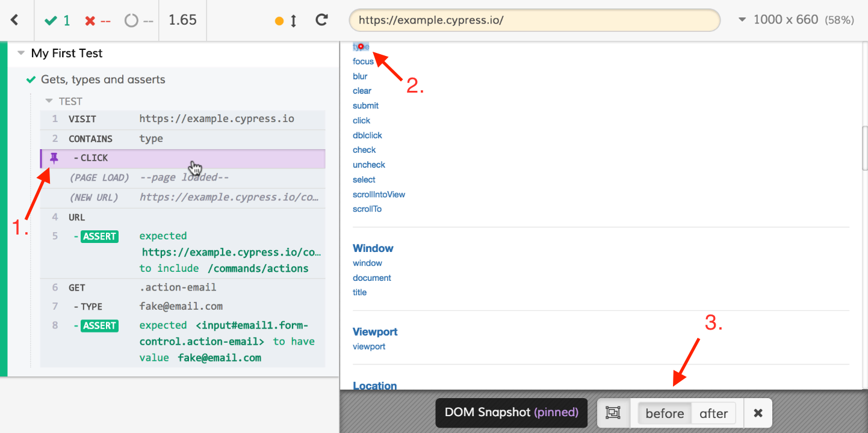The height and width of the screenshot is (433, 868).
Task: Click the pending tests circle stat
Action: [137, 20]
